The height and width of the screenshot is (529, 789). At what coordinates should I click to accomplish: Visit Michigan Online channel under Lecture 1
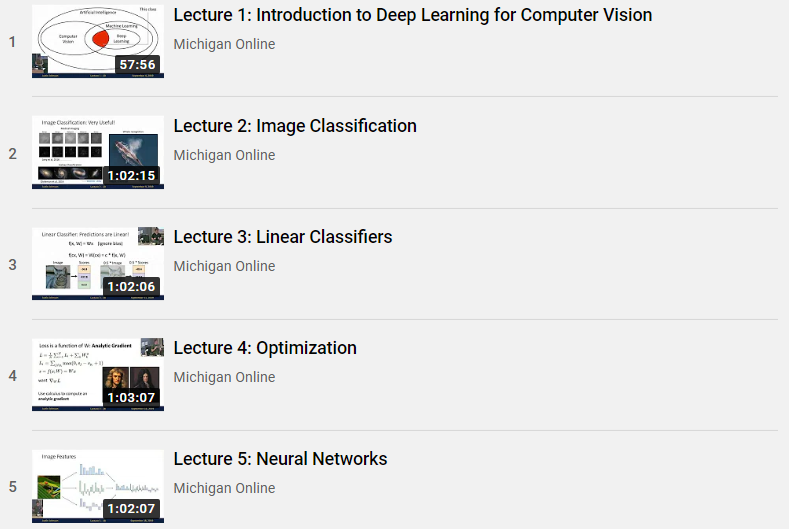tap(224, 44)
